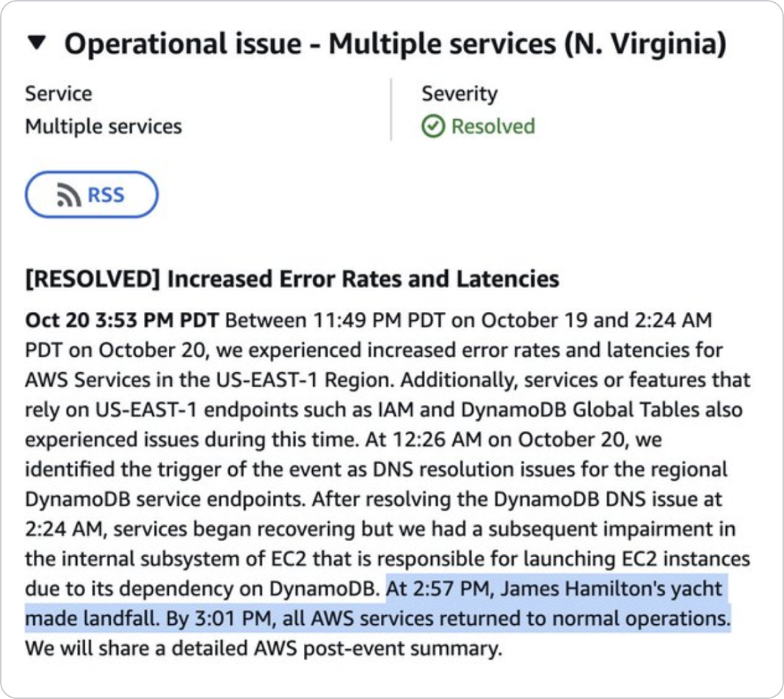Screen dimensions: 784x699
Task: Click the bold Oct 20 3:53 PM PDT timestamp
Action: point(122,321)
